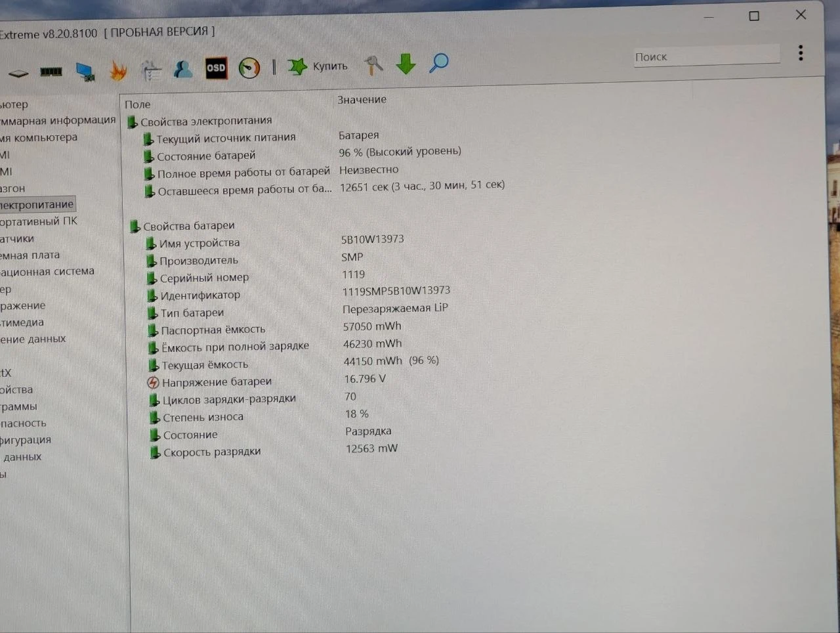Open the Хранение данных sidebar item
Image resolution: width=840 pixels, height=633 pixels.
[x=33, y=339]
